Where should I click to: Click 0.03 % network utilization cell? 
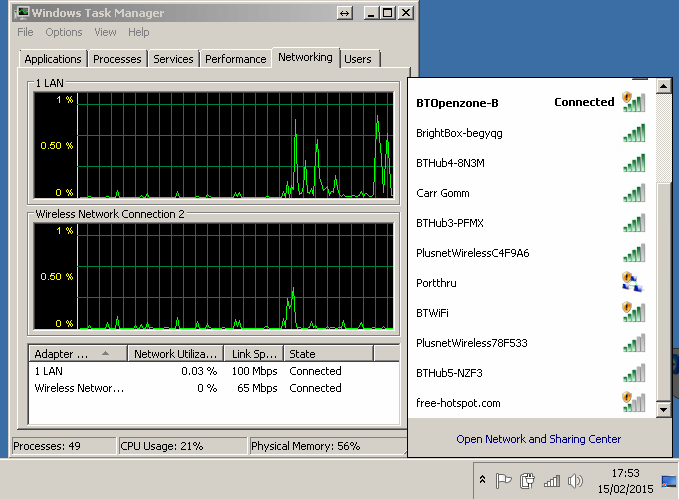coord(199,371)
